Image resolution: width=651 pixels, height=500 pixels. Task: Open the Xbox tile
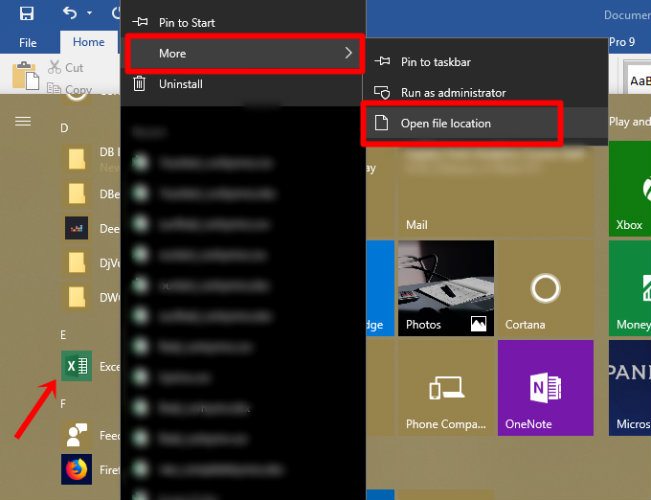[630, 189]
